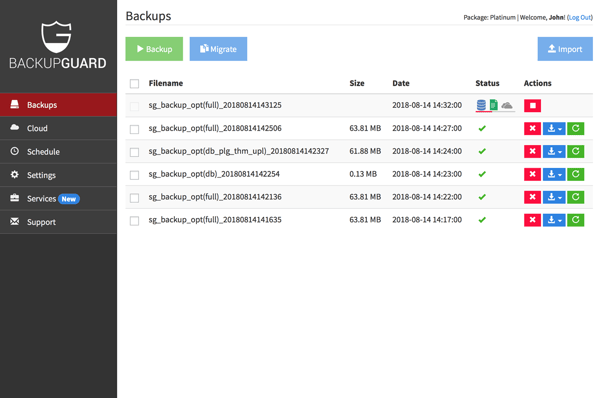Image resolution: width=600 pixels, height=398 pixels.
Task: Click the database status icon in first row
Action: click(481, 105)
